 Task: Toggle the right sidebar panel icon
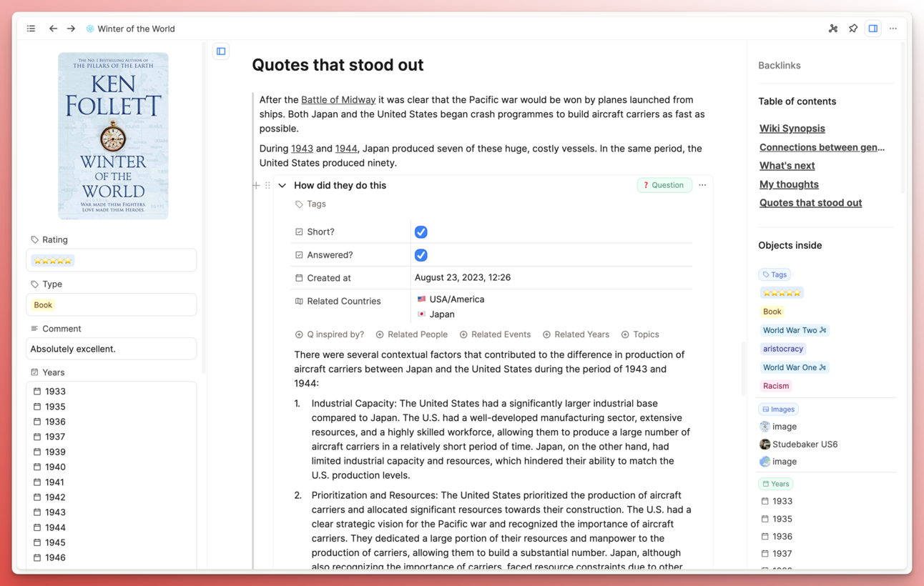(873, 29)
